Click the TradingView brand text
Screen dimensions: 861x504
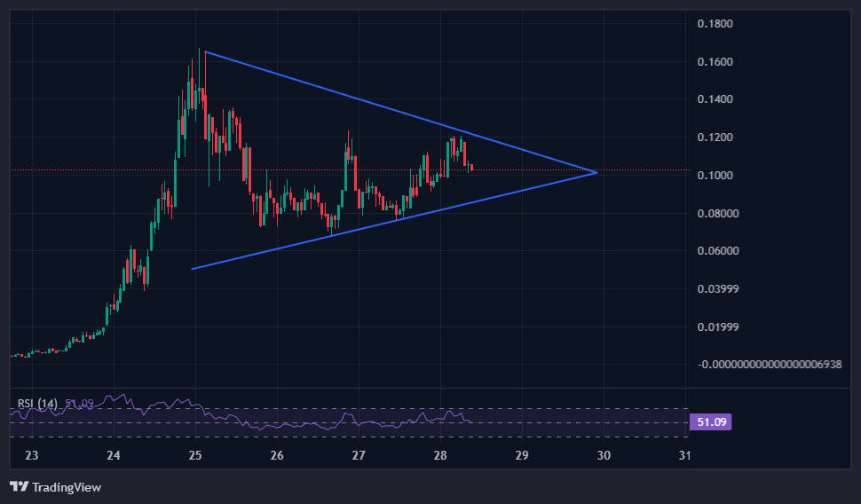[67, 487]
